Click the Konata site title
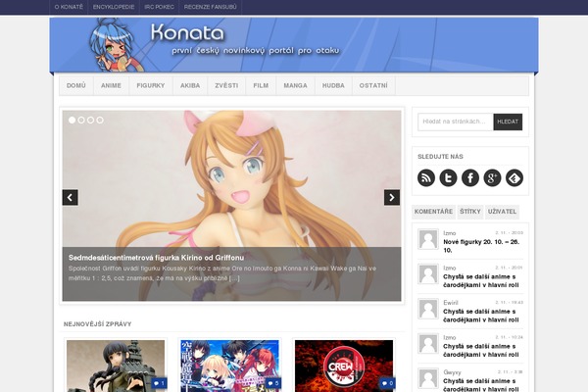Image resolution: width=588 pixels, height=392 pixels. (187, 32)
